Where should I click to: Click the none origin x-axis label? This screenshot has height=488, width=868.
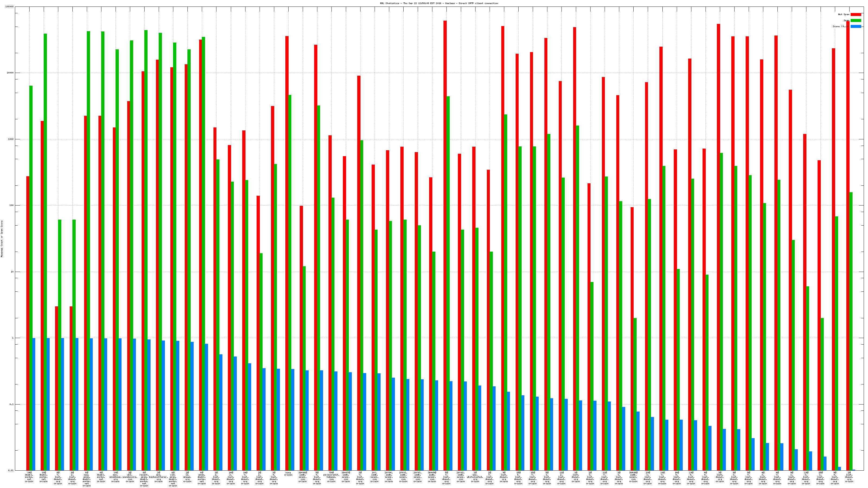click(x=288, y=474)
